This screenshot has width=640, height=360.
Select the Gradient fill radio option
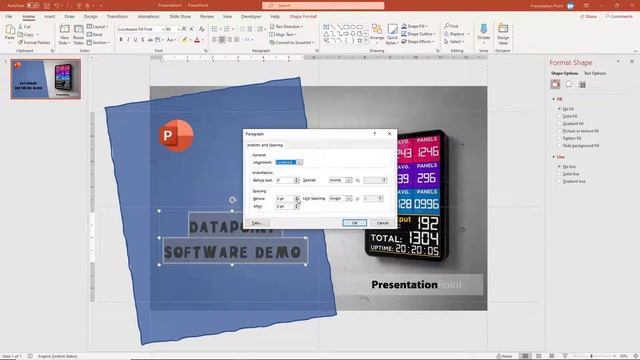[x=559, y=124]
